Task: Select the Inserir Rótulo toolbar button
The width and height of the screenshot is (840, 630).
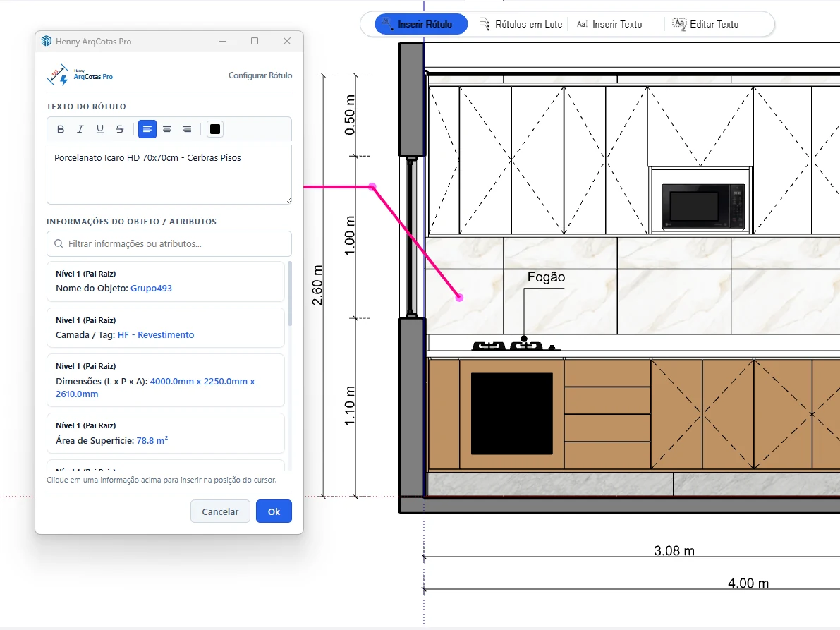Action: tap(421, 24)
